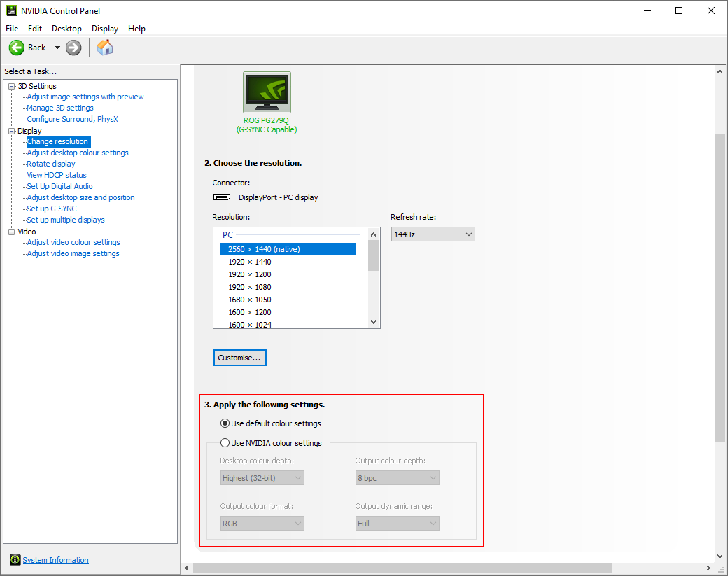
Task: Open the System Information link
Action: coord(56,560)
